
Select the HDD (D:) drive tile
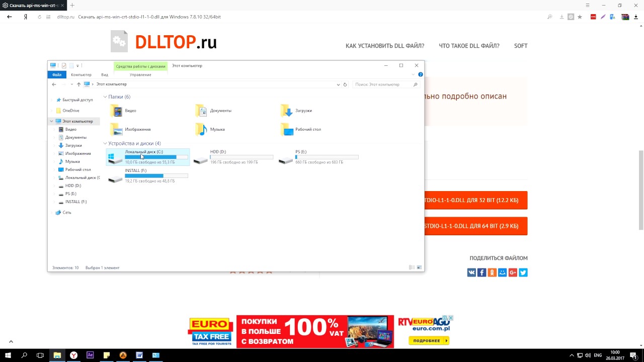(233, 157)
